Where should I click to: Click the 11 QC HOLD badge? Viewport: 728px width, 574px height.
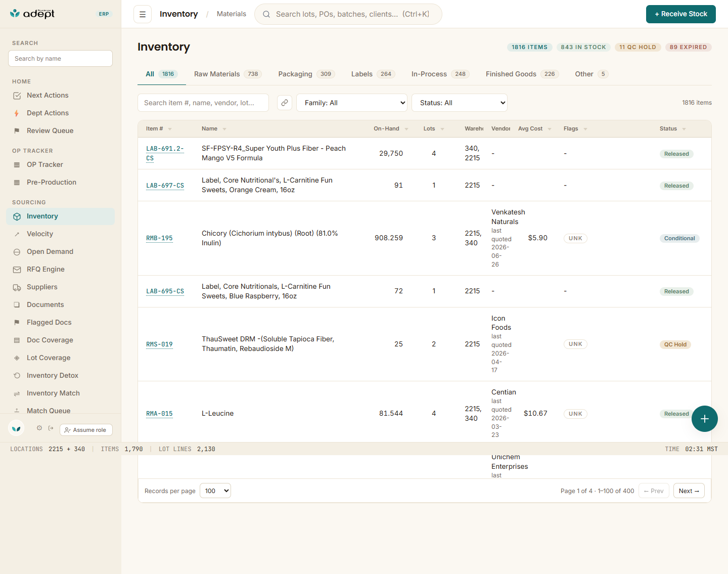pos(638,47)
